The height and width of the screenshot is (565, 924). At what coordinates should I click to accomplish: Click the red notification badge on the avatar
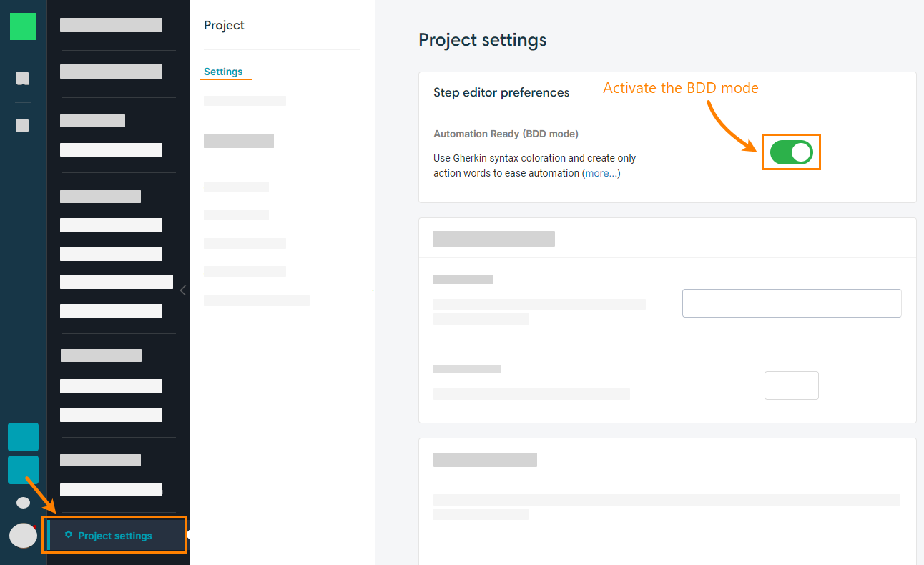(x=35, y=525)
